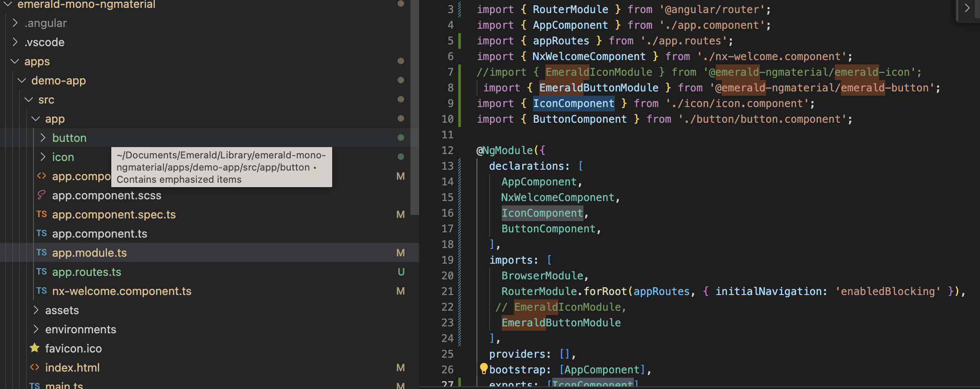Image resolution: width=980 pixels, height=389 pixels.
Task: Click the highlighted IconComponent on line 9
Action: point(573,104)
